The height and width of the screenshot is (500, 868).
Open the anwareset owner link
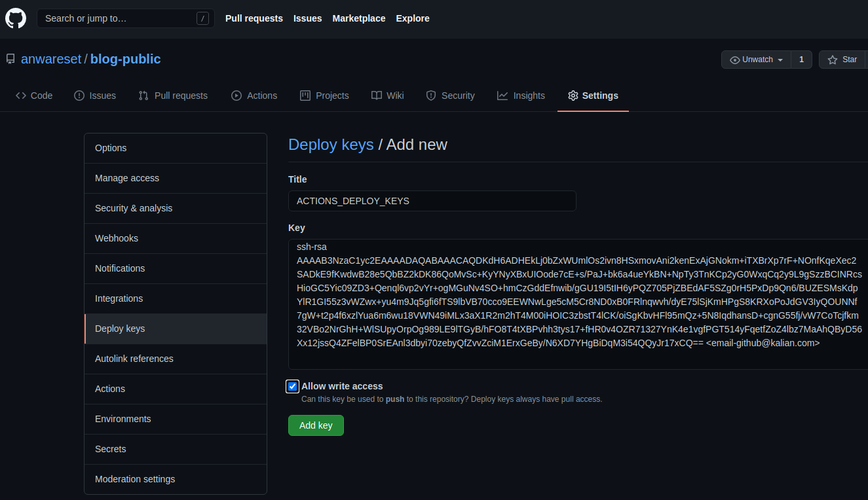51,59
